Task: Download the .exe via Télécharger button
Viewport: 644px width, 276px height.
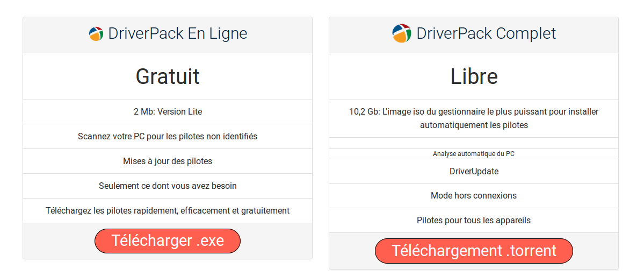Action: (x=168, y=240)
